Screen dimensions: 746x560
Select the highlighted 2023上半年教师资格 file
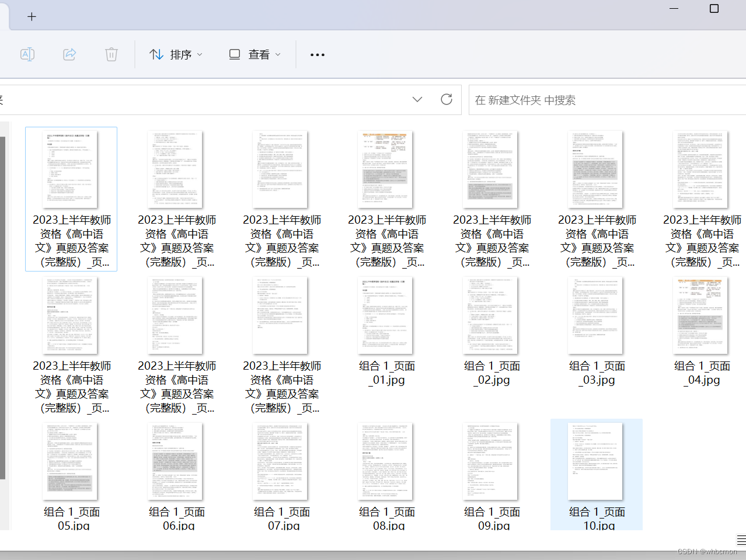pyautogui.click(x=71, y=199)
